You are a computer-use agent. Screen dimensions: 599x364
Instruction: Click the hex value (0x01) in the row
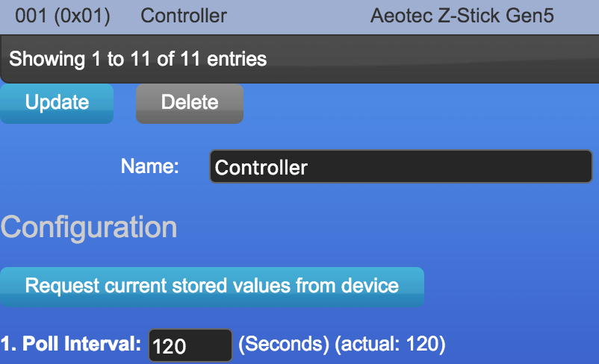tap(81, 15)
